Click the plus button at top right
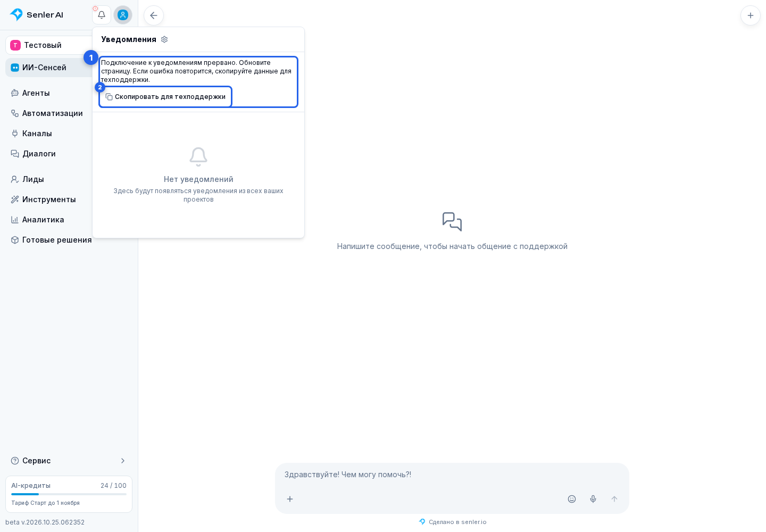The width and height of the screenshot is (766, 532). coord(751,15)
